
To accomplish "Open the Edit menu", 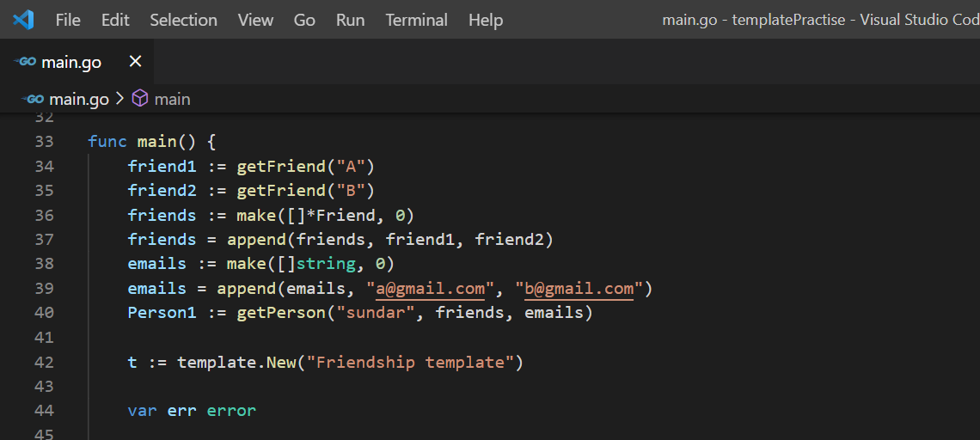I will point(116,20).
